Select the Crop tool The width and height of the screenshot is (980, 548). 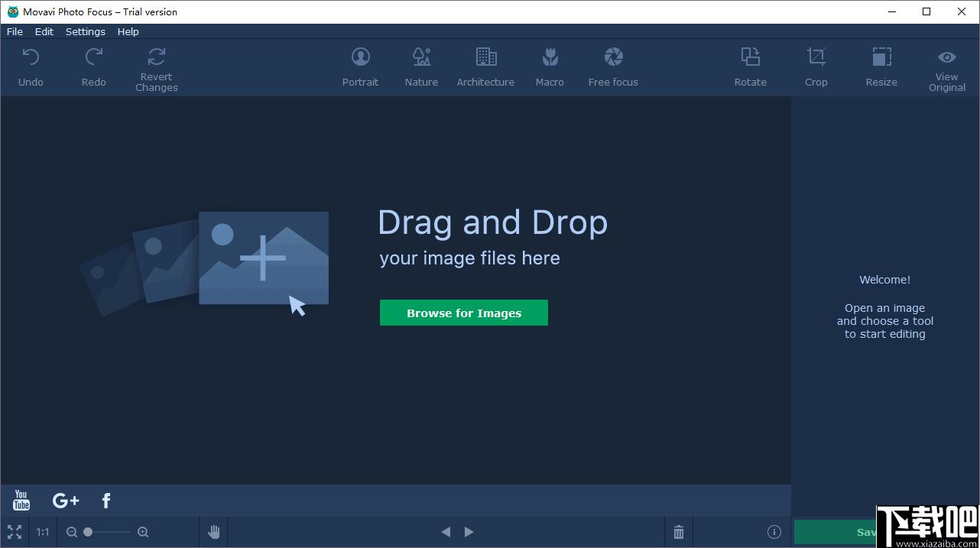click(816, 67)
